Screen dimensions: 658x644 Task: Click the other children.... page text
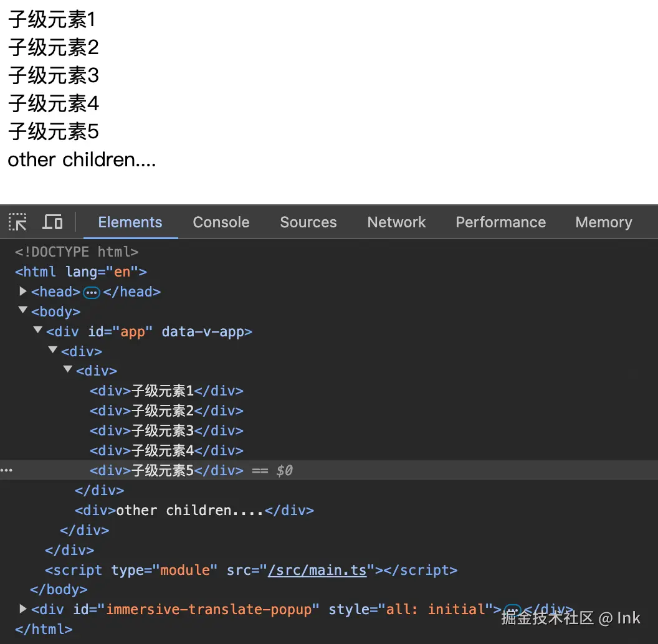pos(82,160)
